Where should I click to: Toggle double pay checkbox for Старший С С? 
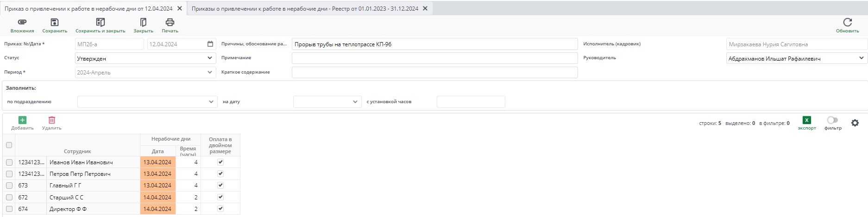(220, 197)
